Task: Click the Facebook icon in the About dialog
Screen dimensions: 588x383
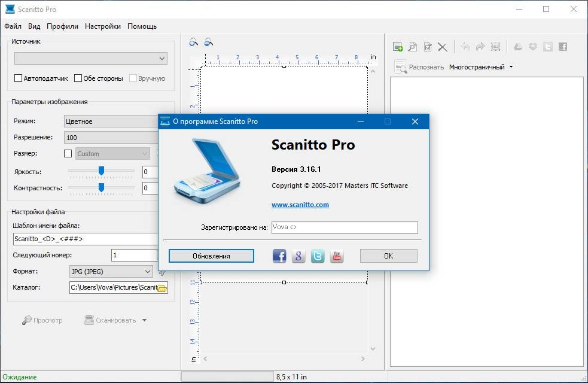Action: point(279,256)
